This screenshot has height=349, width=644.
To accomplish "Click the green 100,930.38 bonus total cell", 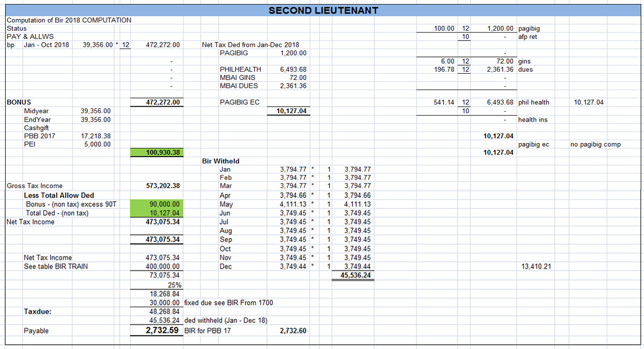I will [x=157, y=152].
